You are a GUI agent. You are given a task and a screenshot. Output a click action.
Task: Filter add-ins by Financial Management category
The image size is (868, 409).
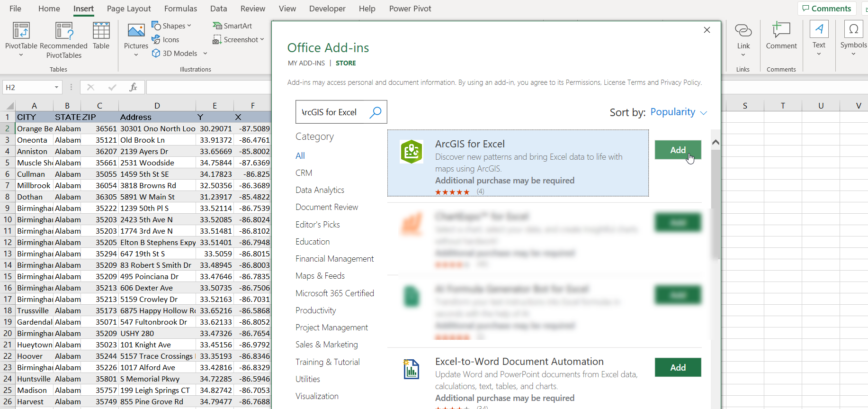(335, 259)
